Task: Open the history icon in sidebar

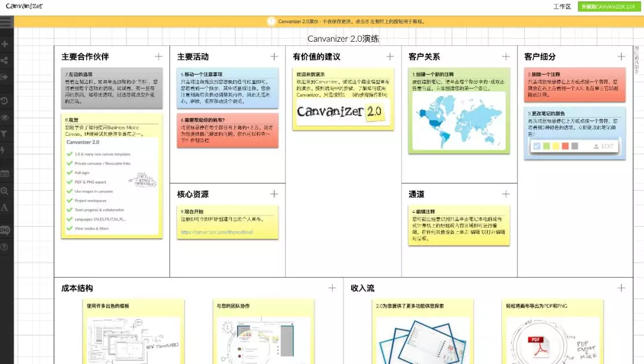Action: [x=5, y=101]
